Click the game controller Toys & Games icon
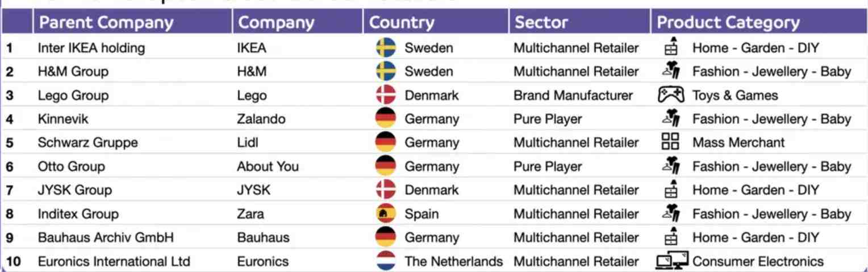 tap(671, 95)
